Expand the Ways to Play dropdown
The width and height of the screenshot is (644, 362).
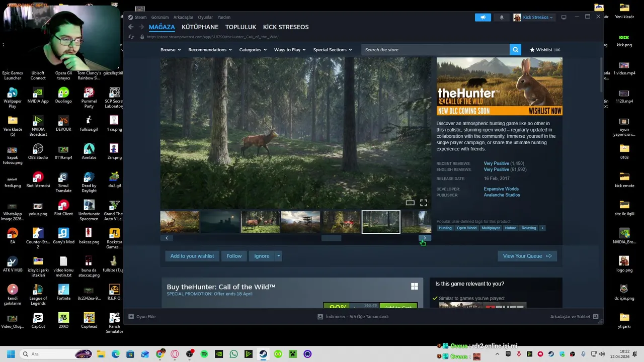[290, 50]
